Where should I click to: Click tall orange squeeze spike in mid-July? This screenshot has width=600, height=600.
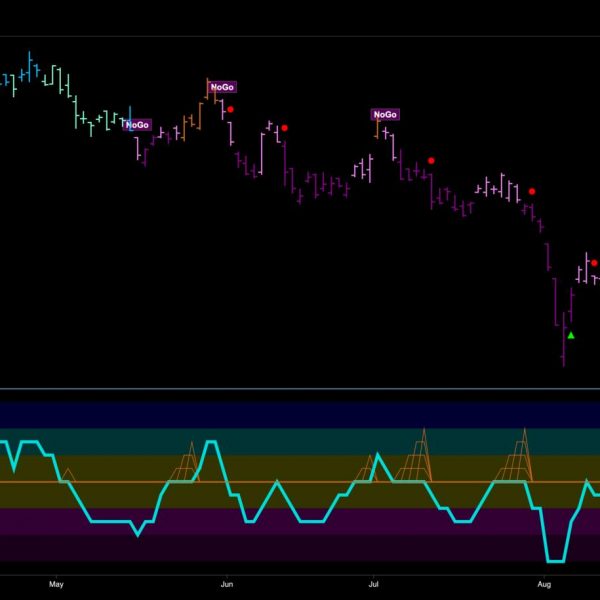tap(415, 455)
